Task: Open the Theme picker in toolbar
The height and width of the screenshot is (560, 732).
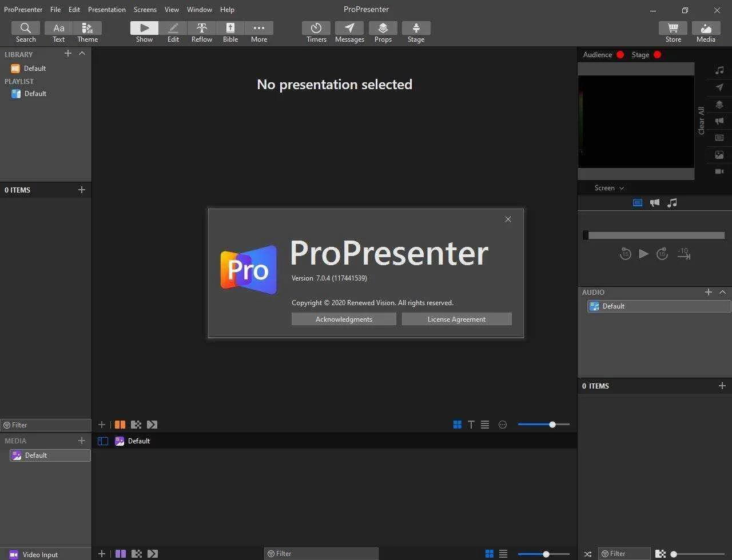Action: point(87,32)
